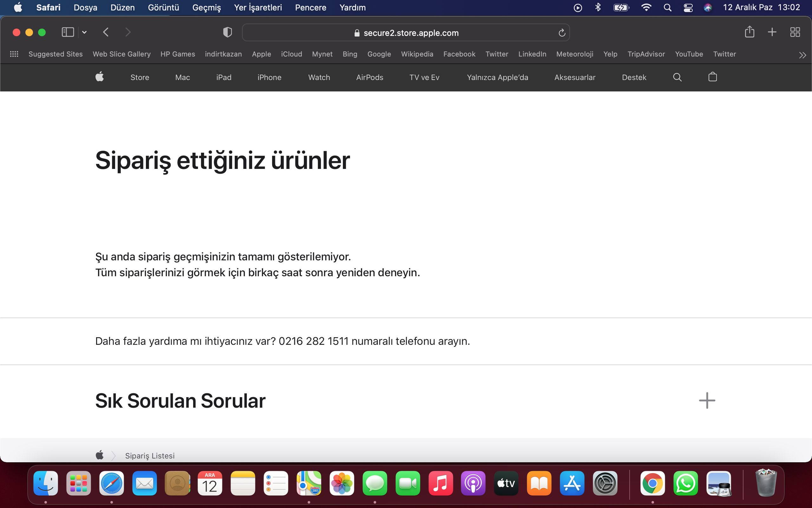The width and height of the screenshot is (812, 508).
Task: Open TV ve Ev section
Action: pos(424,77)
